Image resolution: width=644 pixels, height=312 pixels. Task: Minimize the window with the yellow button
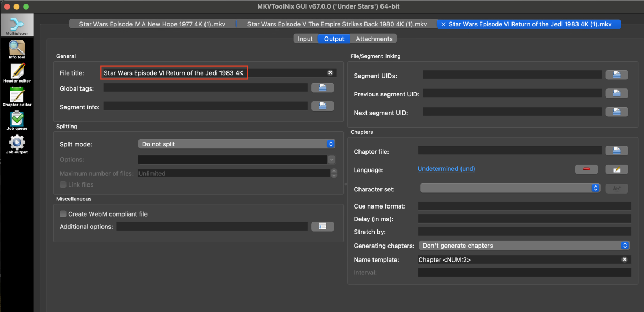pos(17,6)
